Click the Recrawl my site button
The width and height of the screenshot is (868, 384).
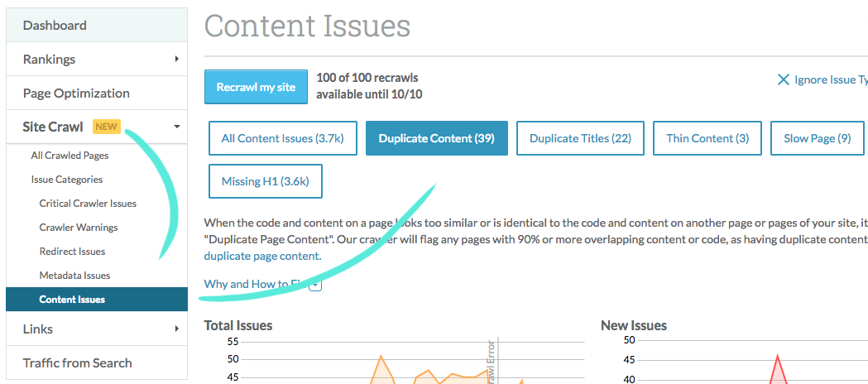256,87
